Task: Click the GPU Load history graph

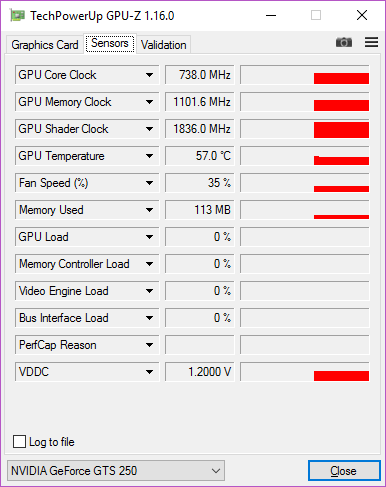Action: coord(305,237)
